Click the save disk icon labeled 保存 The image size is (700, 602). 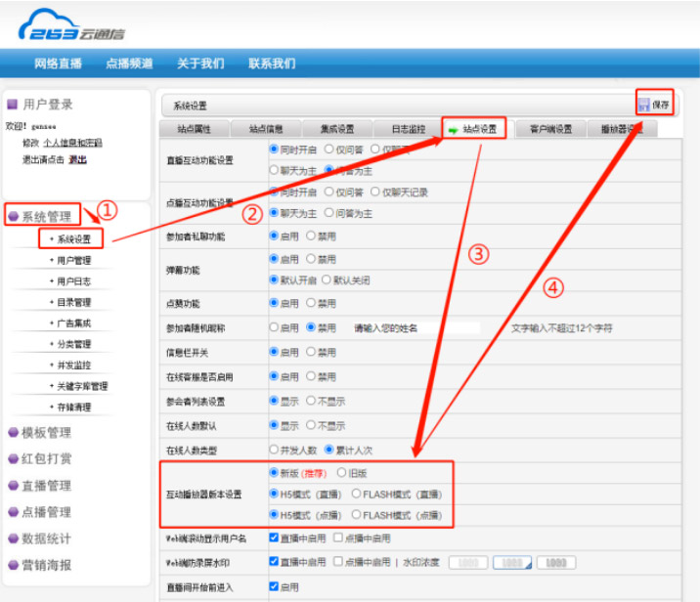tap(645, 105)
